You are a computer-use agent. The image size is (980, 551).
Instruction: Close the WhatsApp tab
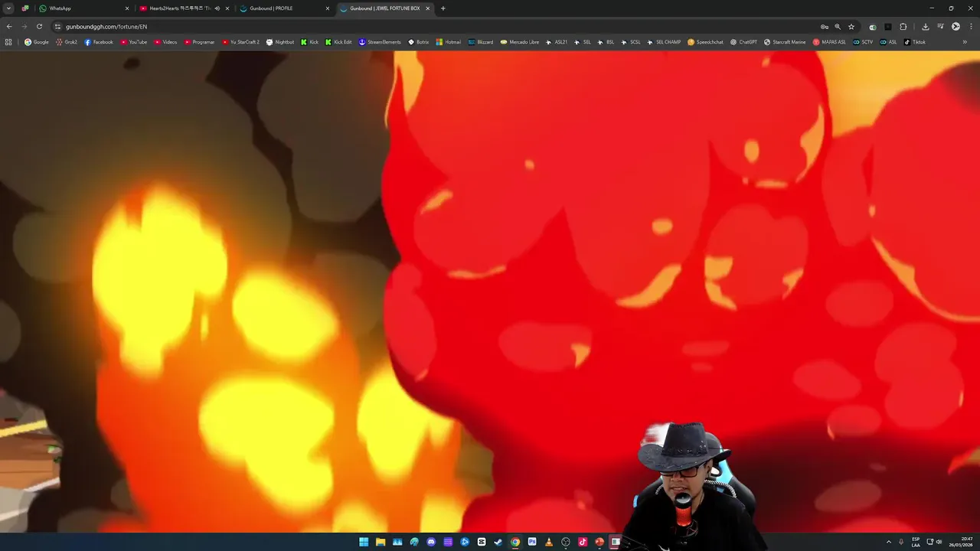pos(127,8)
